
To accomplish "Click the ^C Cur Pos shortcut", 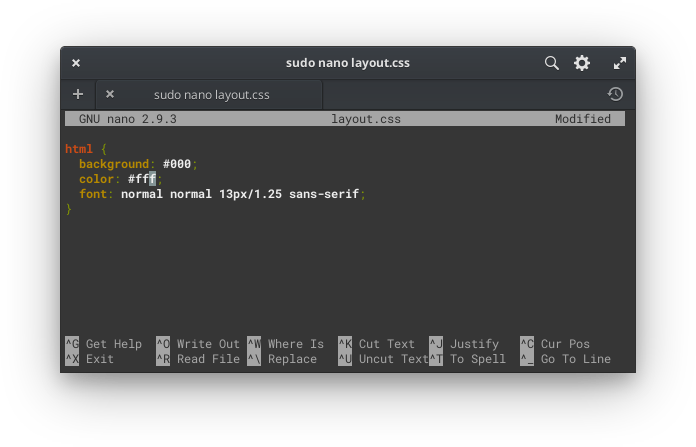I will 555,344.
